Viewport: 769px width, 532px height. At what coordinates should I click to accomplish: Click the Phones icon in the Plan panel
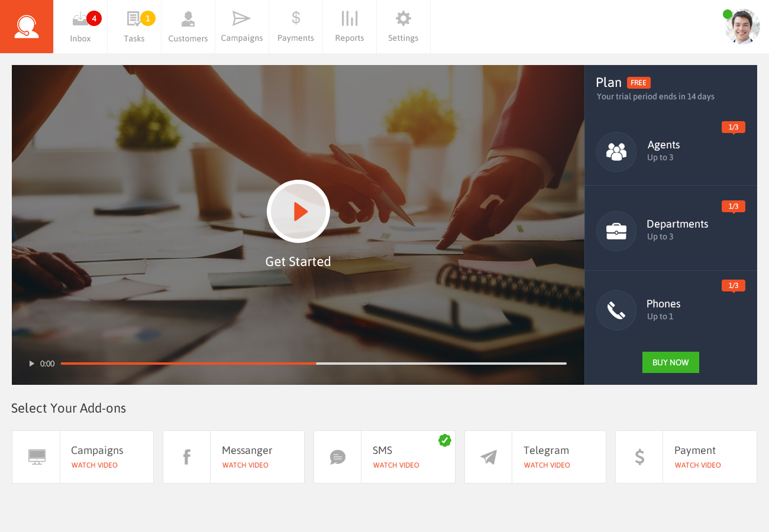[616, 310]
